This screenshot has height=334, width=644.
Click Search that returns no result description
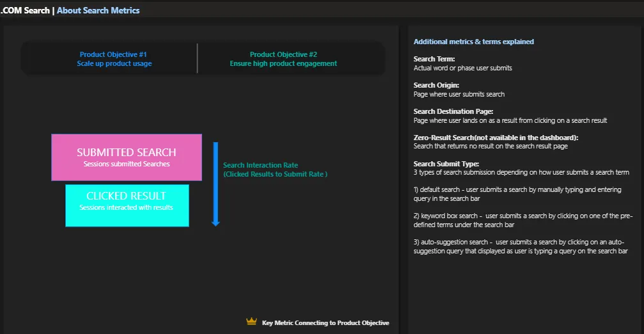[x=491, y=146]
